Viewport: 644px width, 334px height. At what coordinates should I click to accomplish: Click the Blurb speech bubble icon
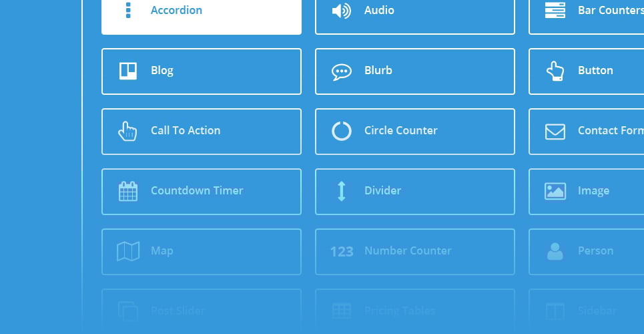point(341,71)
